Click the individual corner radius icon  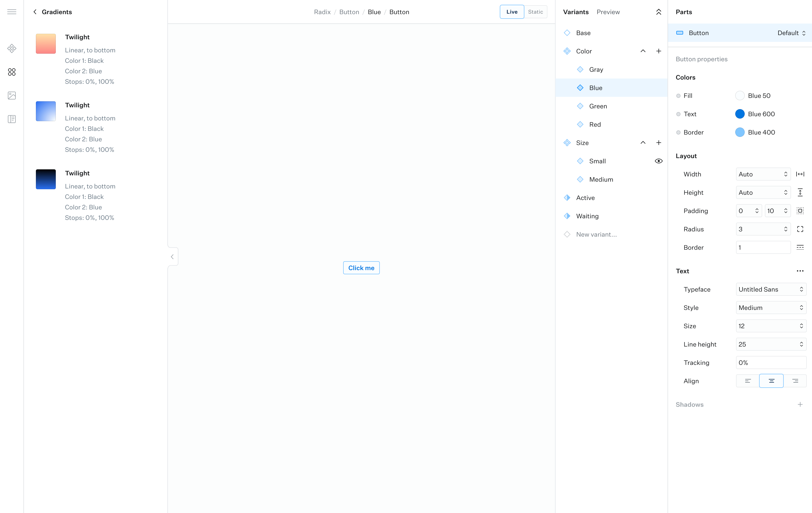point(800,229)
